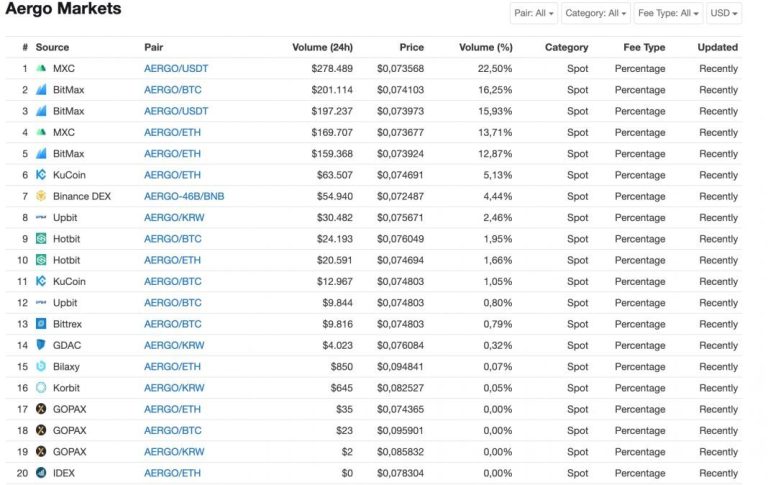Open the AERGO/ETH pair on Hotbit row 10
The width and height of the screenshot is (768, 485).
pos(172,260)
